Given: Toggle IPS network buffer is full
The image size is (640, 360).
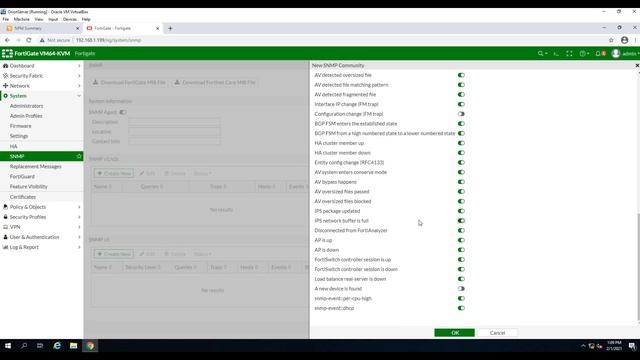Looking at the screenshot, I should (x=461, y=221).
